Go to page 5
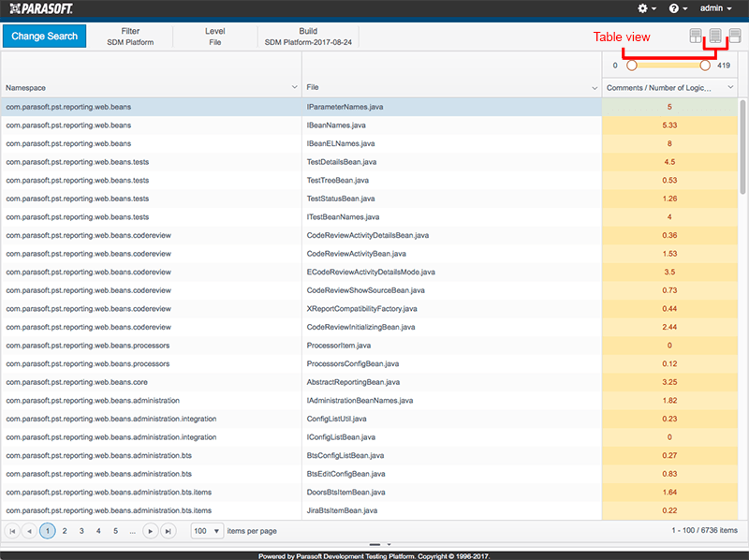This screenshot has height=560, width=749. pos(115,531)
